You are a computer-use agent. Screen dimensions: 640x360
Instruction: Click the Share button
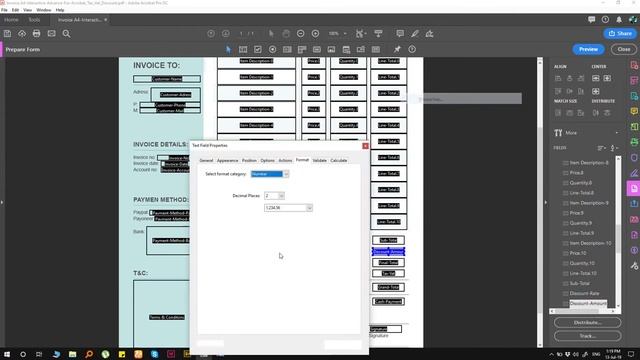pos(620,33)
